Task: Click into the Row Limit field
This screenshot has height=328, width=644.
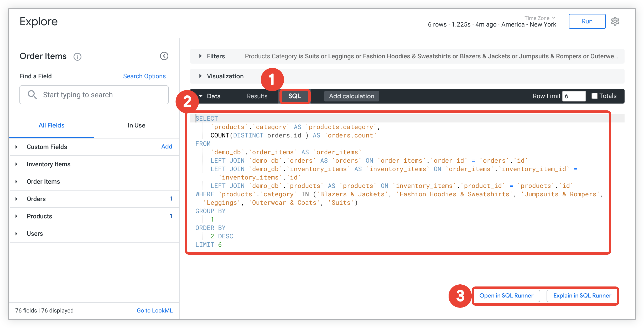Action: pyautogui.click(x=574, y=96)
